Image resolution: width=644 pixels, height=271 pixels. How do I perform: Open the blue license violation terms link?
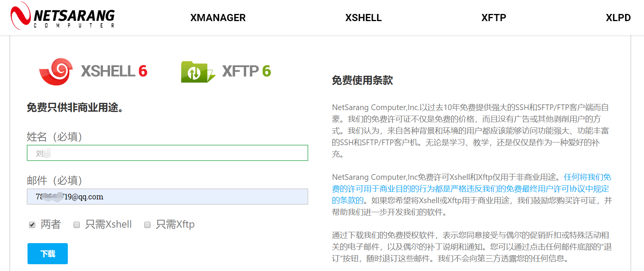click(x=471, y=188)
